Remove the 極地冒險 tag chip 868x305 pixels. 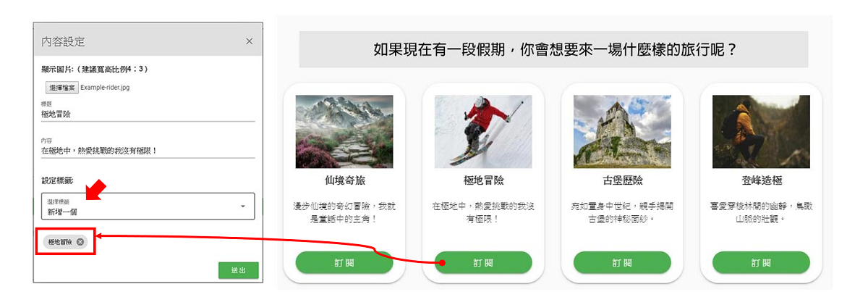(80, 242)
